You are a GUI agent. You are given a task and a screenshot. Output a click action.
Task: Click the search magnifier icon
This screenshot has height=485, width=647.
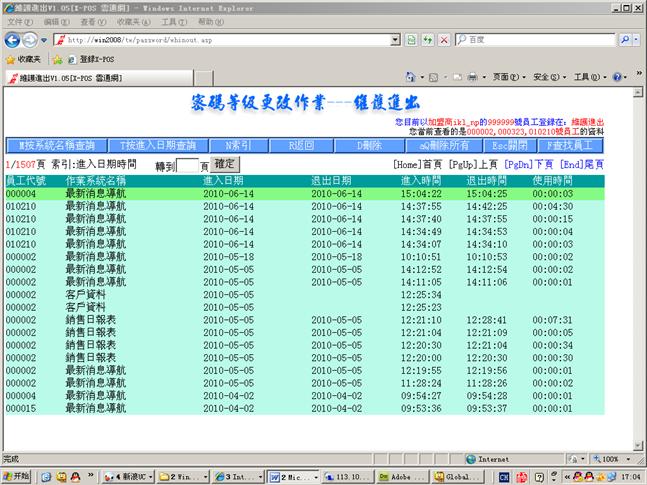click(x=623, y=40)
